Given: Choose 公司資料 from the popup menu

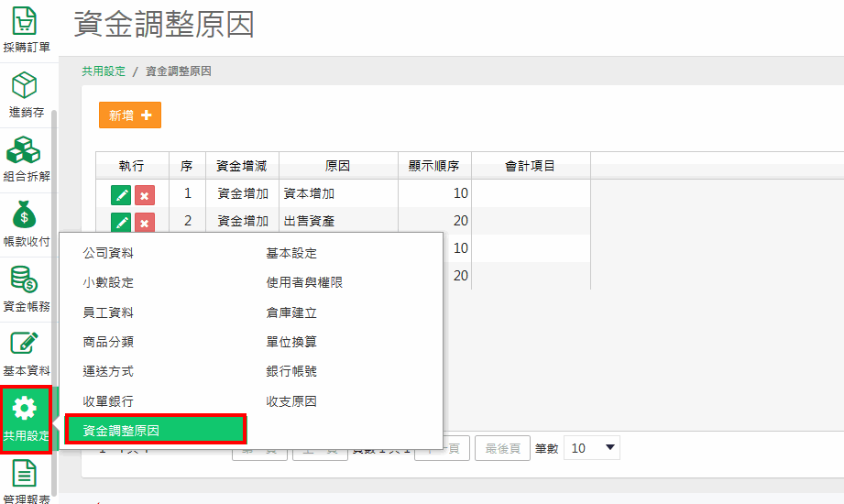Looking at the screenshot, I should click(x=108, y=253).
